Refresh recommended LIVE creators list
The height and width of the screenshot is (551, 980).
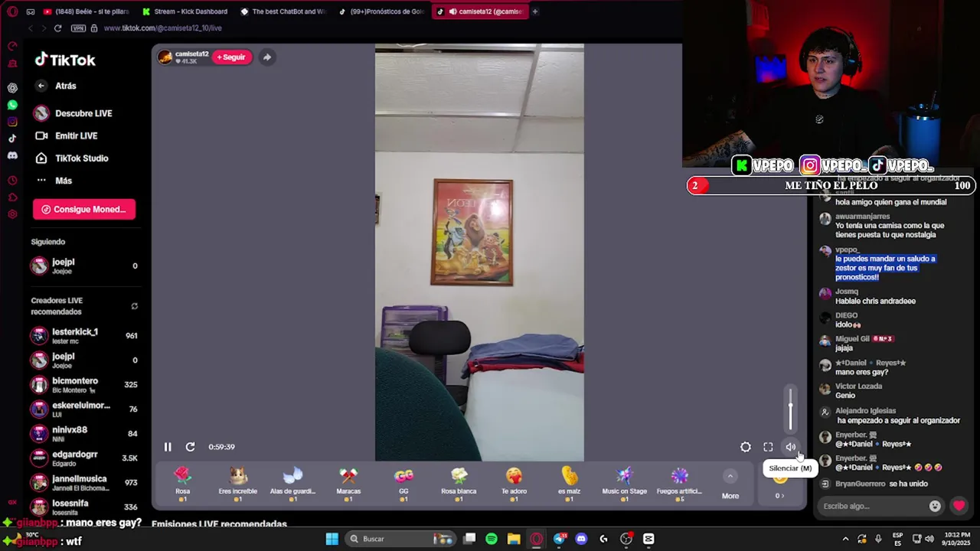tap(134, 306)
